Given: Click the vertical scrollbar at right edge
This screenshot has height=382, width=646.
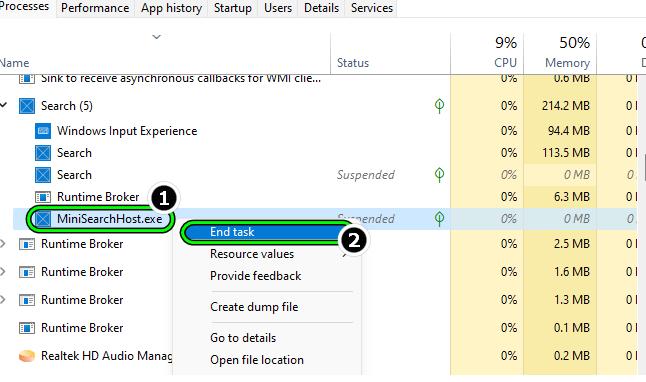Looking at the screenshot, I should pyautogui.click(x=644, y=168).
